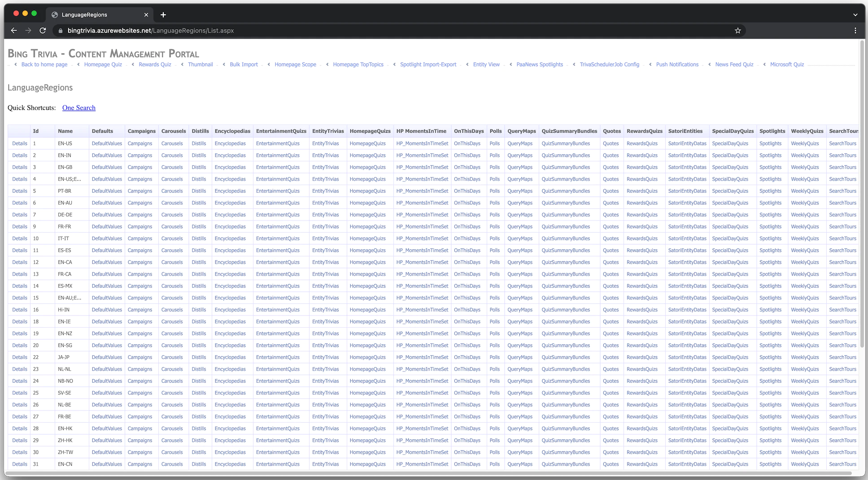Click the One Search shortcut link
The height and width of the screenshot is (480, 868).
(x=79, y=108)
